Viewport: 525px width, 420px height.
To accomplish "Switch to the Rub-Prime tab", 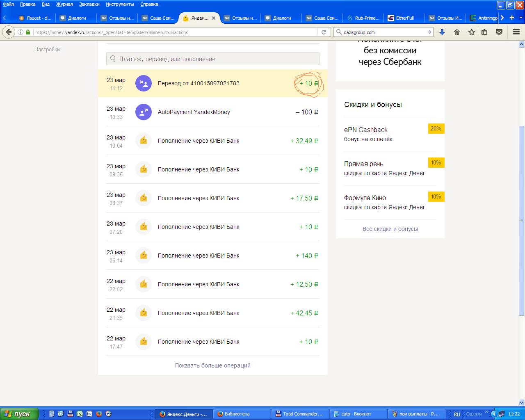I will (363, 18).
